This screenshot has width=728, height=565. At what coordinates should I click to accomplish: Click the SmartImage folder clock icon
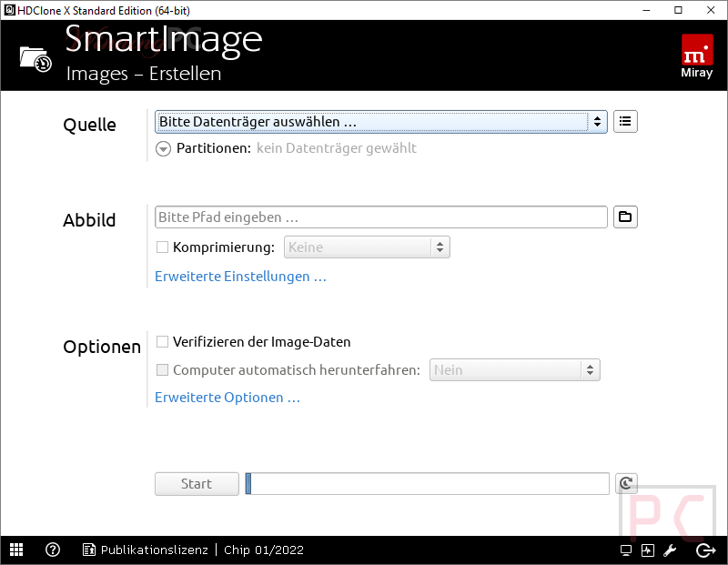pos(35,59)
